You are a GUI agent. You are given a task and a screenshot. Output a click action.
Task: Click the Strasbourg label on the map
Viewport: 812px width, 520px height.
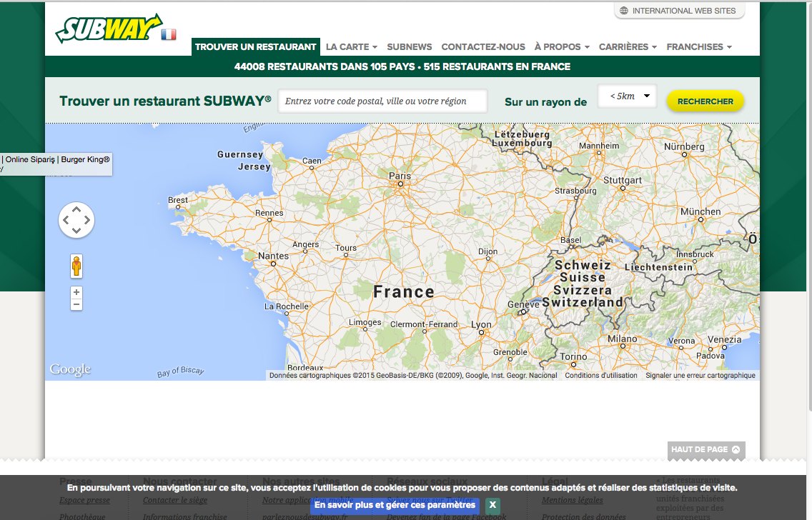coord(575,191)
